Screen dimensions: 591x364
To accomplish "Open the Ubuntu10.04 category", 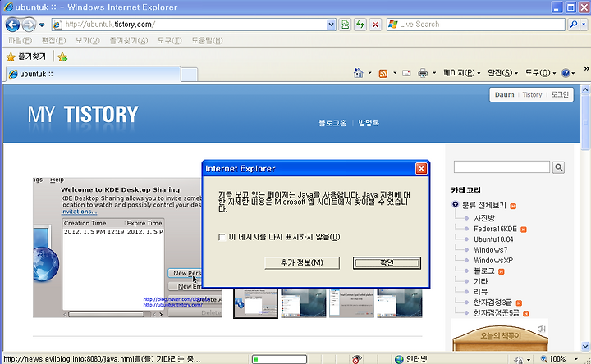I will 493,239.
